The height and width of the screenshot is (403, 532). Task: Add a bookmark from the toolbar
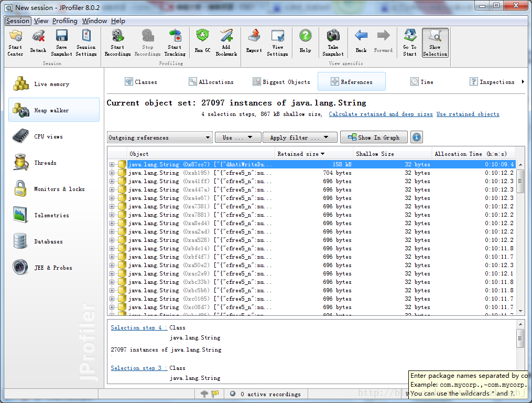[226, 43]
